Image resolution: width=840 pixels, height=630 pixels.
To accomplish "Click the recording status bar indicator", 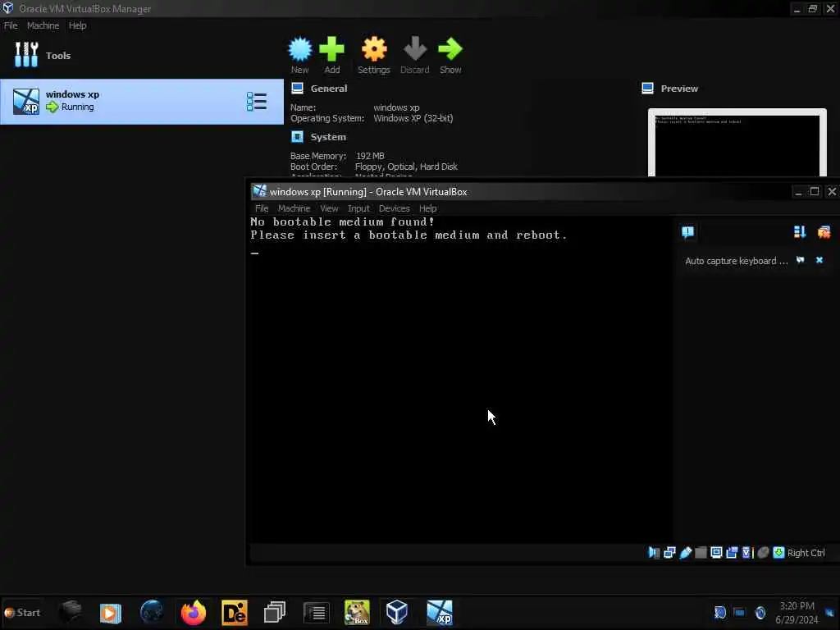I will click(732, 552).
